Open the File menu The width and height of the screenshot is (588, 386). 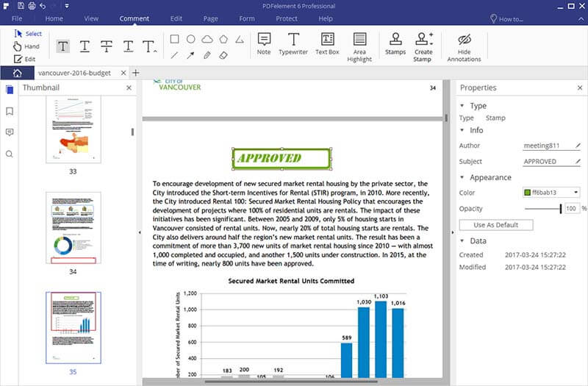coord(17,18)
